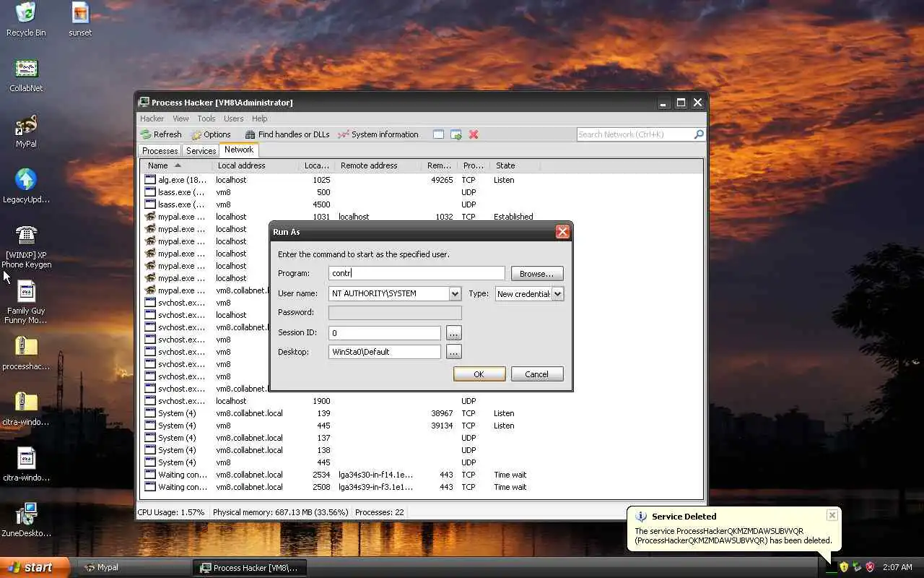Focus the Program input field

tap(417, 273)
